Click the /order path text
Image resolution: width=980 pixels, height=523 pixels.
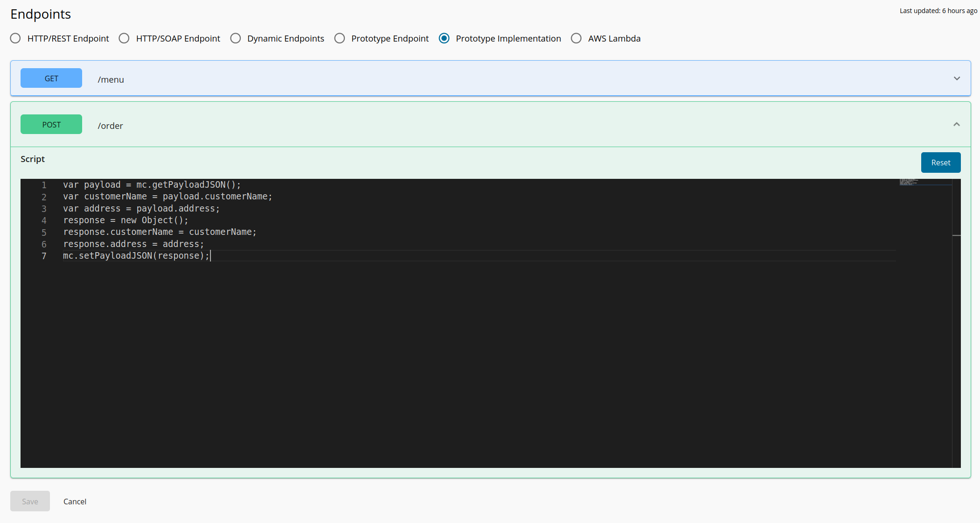(x=110, y=126)
